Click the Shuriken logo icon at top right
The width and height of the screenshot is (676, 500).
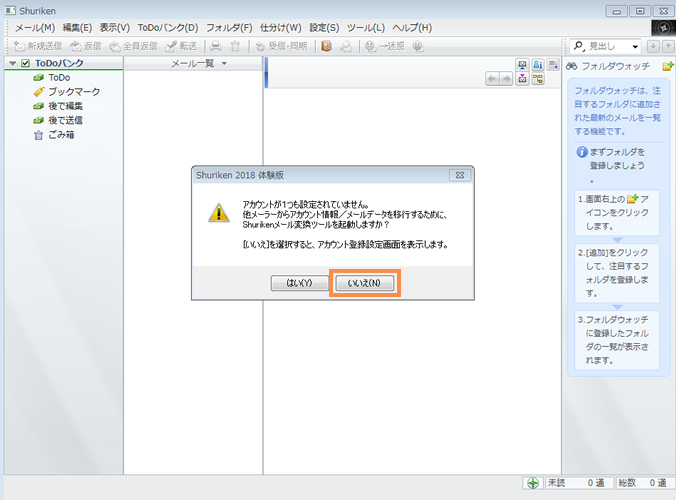(662, 28)
